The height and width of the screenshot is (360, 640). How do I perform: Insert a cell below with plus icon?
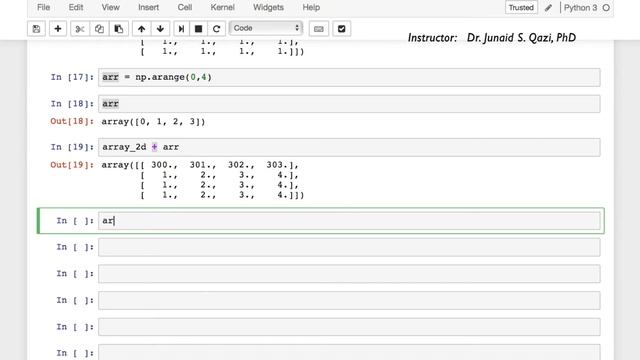pos(58,29)
